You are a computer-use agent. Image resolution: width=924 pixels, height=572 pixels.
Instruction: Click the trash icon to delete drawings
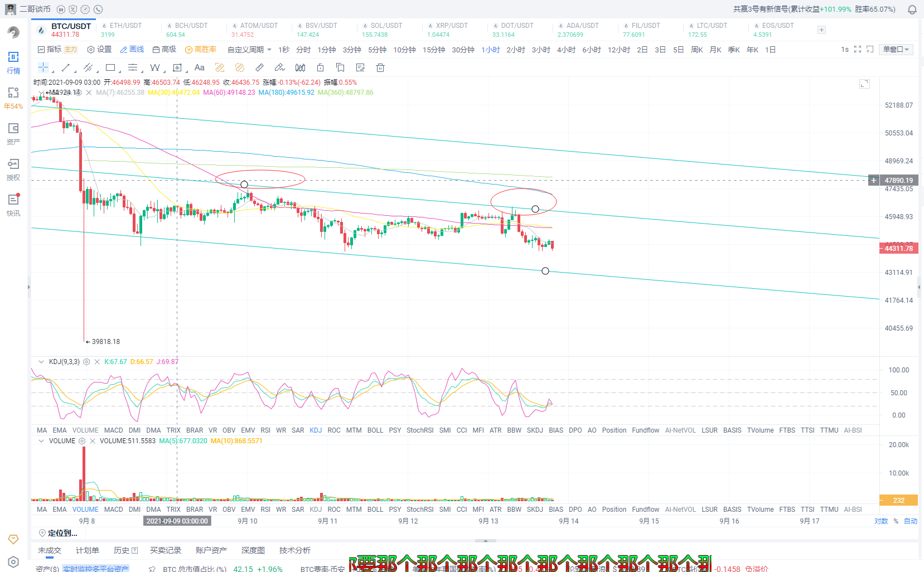pyautogui.click(x=380, y=67)
